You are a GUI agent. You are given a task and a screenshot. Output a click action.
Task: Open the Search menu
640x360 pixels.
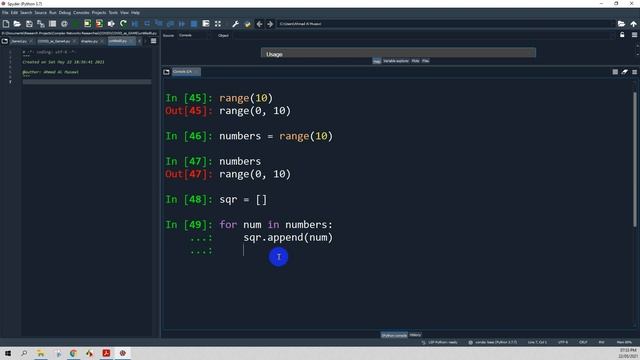[x=26, y=13]
